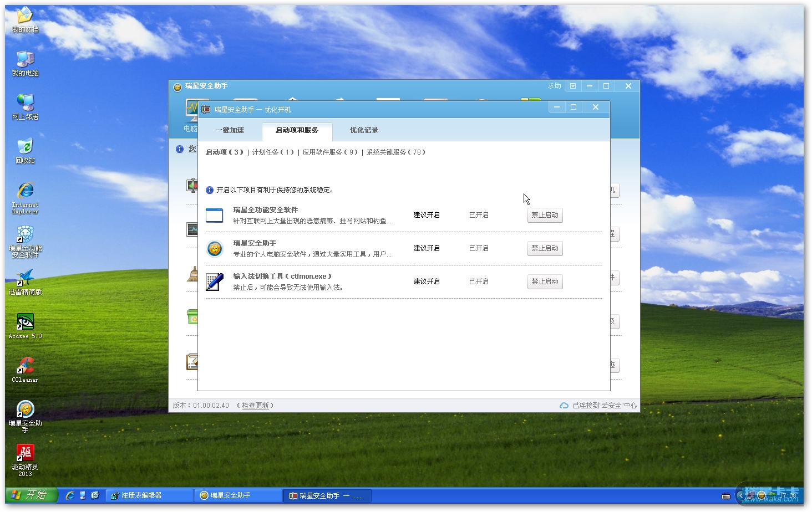Select the CCleaner desktop shortcut
Viewport: 812px width, 512px height.
[x=25, y=370]
